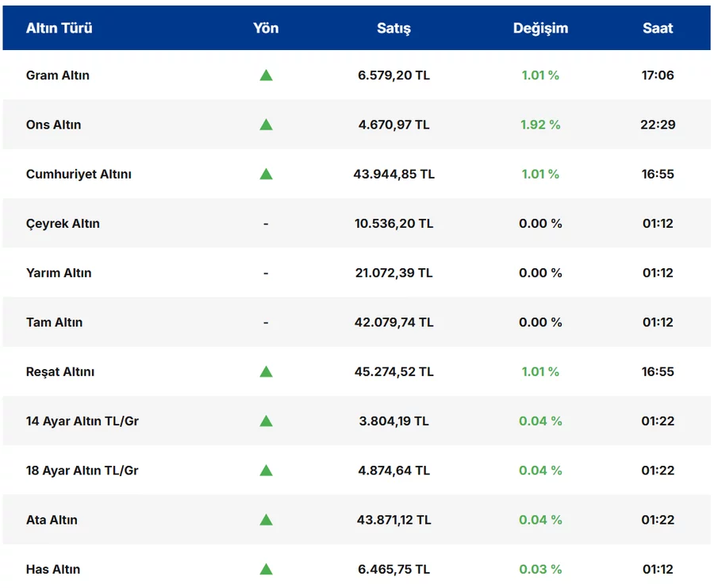Select the Yön column header
This screenshot has width=714, height=588.
click(266, 28)
